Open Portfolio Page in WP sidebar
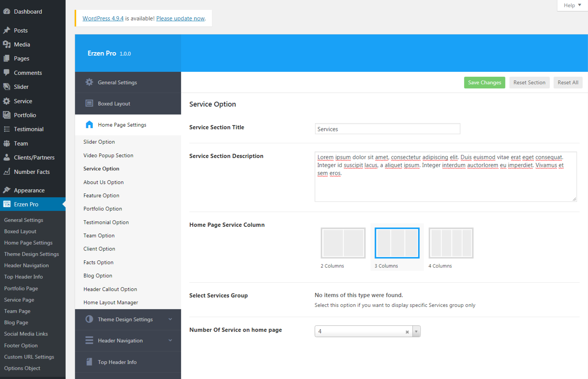 click(x=21, y=288)
